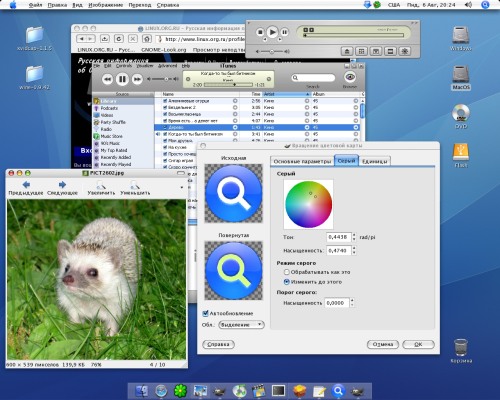500x400 pixels.
Task: Click the grid icon in the media player
Action: coord(361,51)
